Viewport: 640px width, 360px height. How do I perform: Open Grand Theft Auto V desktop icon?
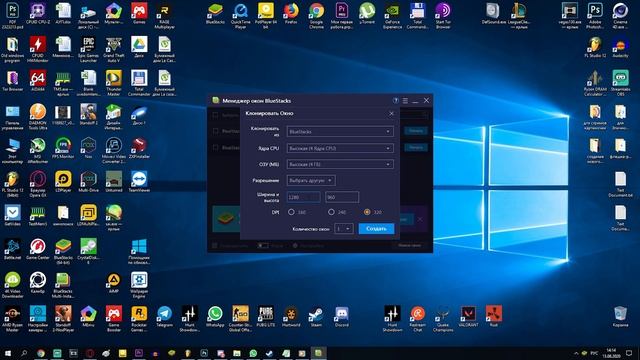(x=114, y=50)
